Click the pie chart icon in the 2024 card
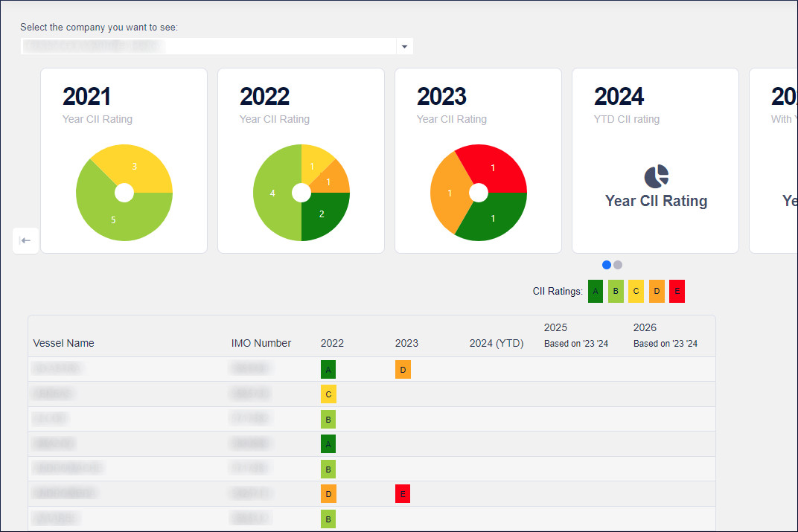The image size is (798, 532). (x=657, y=176)
